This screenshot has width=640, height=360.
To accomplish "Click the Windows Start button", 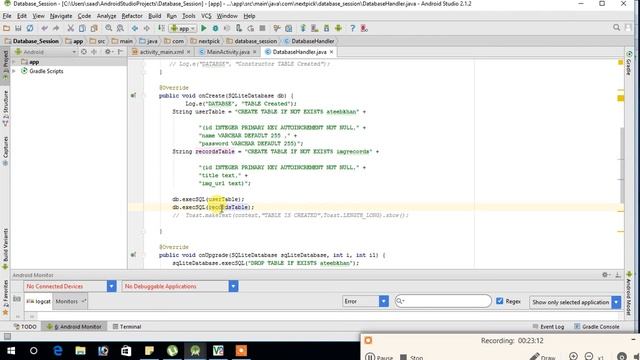I will tap(11, 351).
